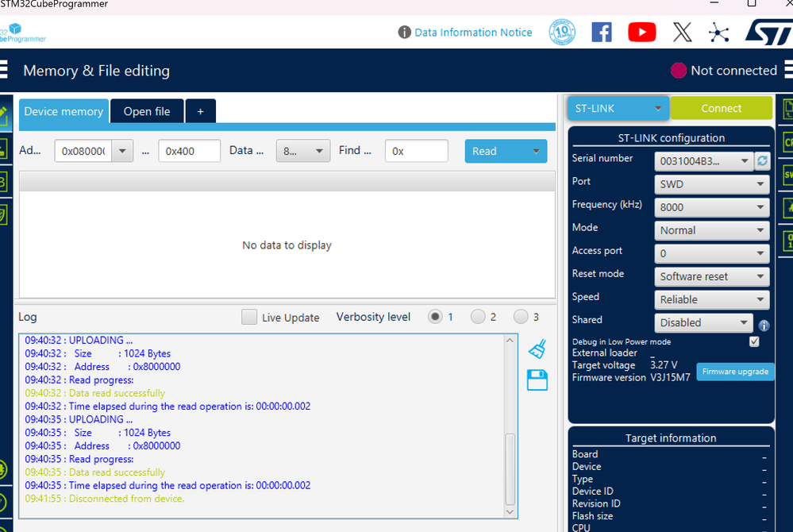Click the log scrollbar down arrow
Image resolution: width=793 pixels, height=532 pixels.
click(x=510, y=512)
